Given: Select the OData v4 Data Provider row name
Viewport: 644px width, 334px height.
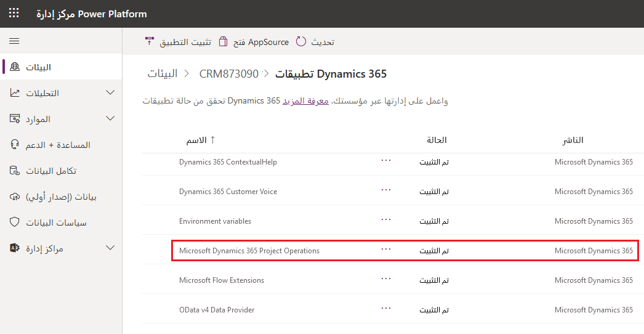Looking at the screenshot, I should coord(217,310).
